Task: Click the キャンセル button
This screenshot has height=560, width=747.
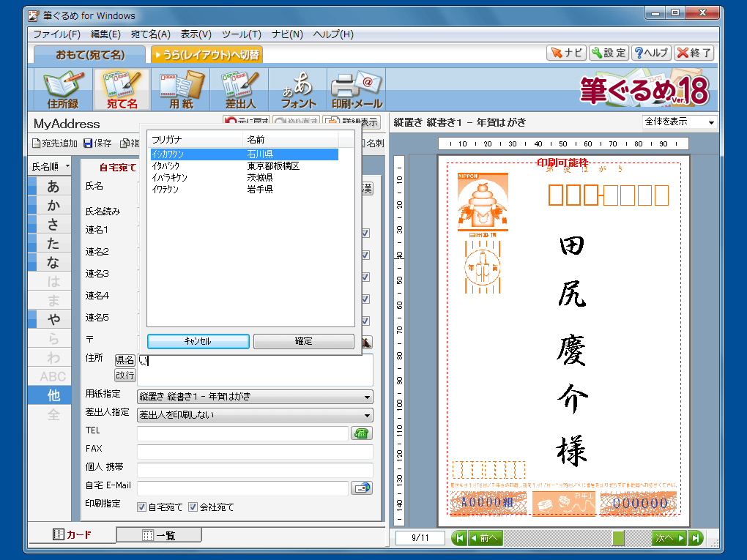Action: (198, 341)
